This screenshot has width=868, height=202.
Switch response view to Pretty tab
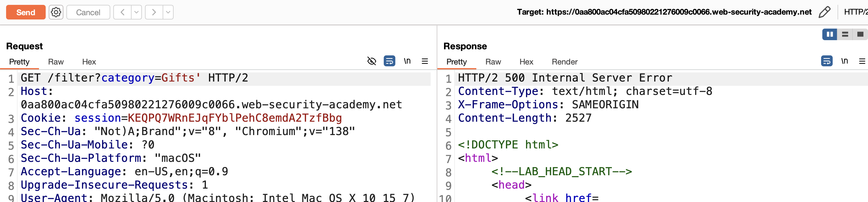pyautogui.click(x=457, y=62)
